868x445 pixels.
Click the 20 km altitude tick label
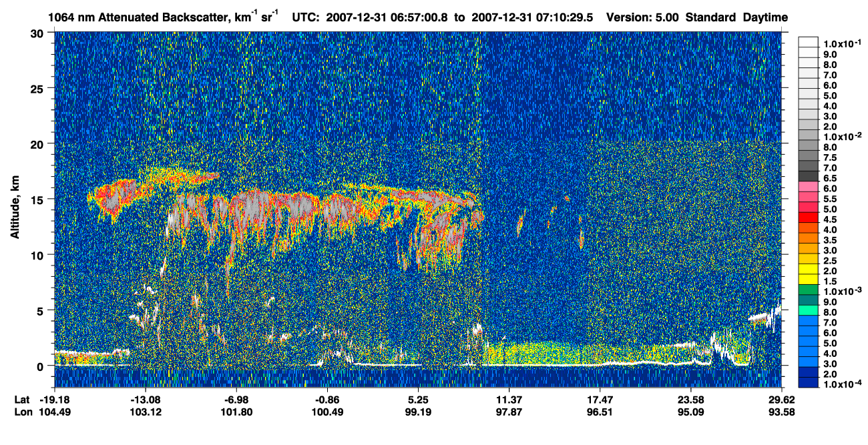coord(38,143)
